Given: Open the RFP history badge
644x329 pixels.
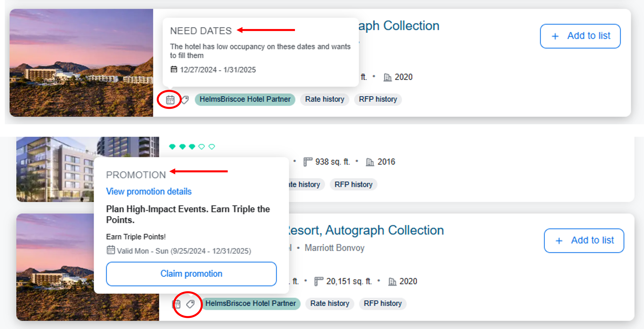Looking at the screenshot, I should click(378, 99).
